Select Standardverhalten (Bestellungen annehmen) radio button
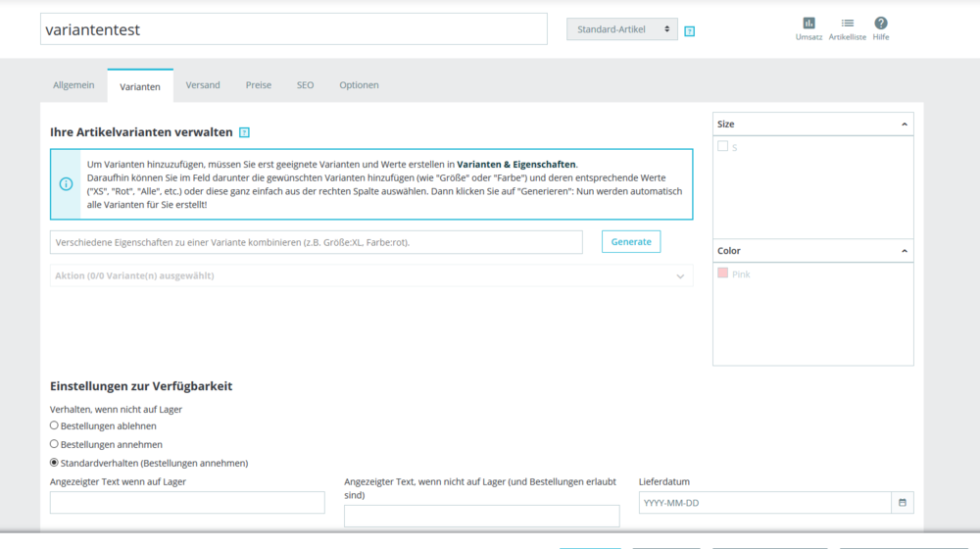The width and height of the screenshot is (980, 549). (54, 463)
